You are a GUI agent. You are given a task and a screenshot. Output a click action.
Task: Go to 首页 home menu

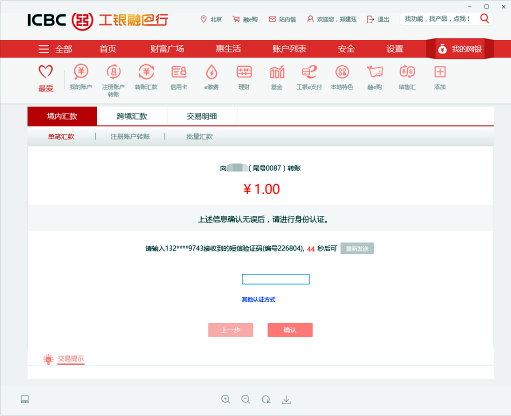108,49
